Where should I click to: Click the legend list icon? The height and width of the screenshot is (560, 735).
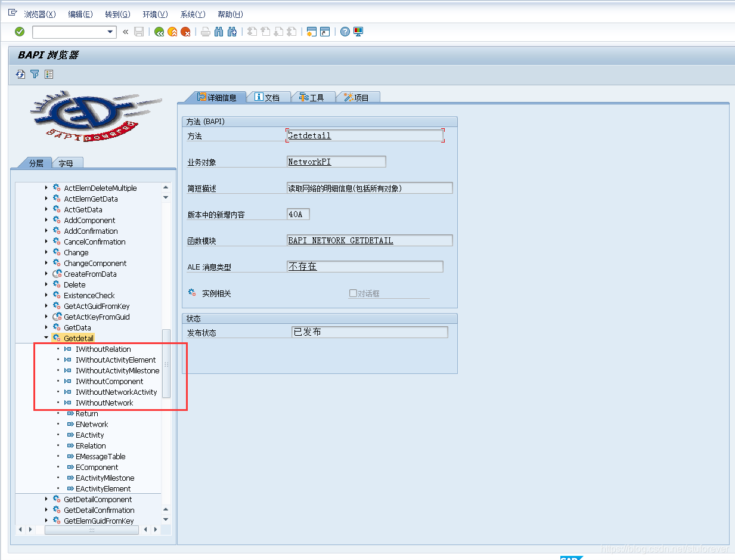(49, 74)
